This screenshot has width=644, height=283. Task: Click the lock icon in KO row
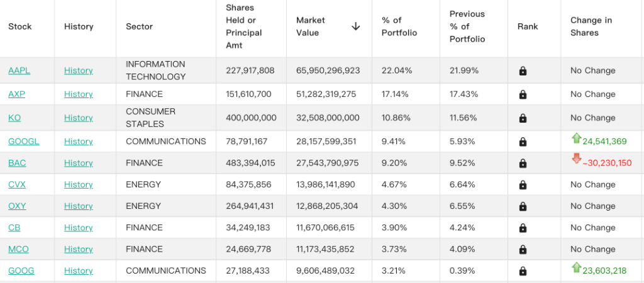tap(523, 118)
